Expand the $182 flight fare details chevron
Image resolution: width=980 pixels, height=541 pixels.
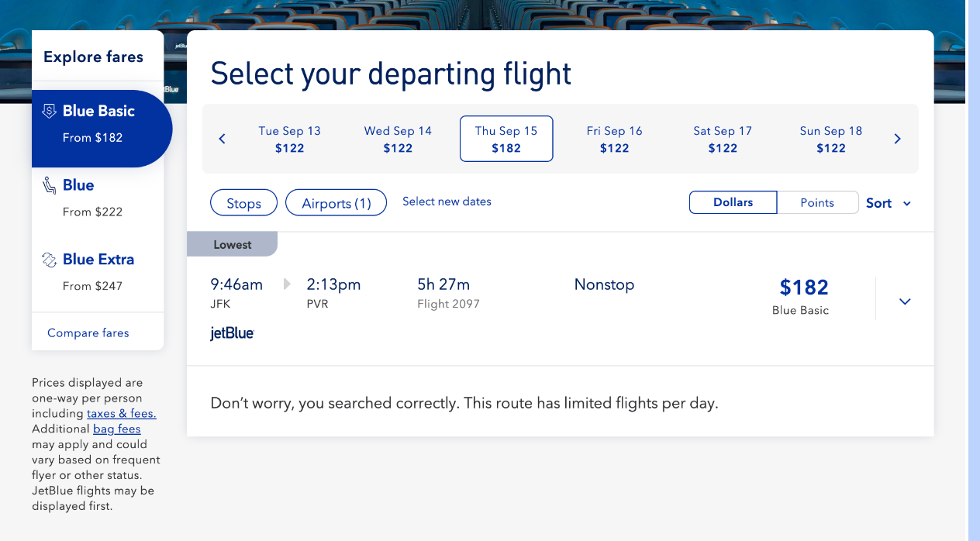[904, 301]
